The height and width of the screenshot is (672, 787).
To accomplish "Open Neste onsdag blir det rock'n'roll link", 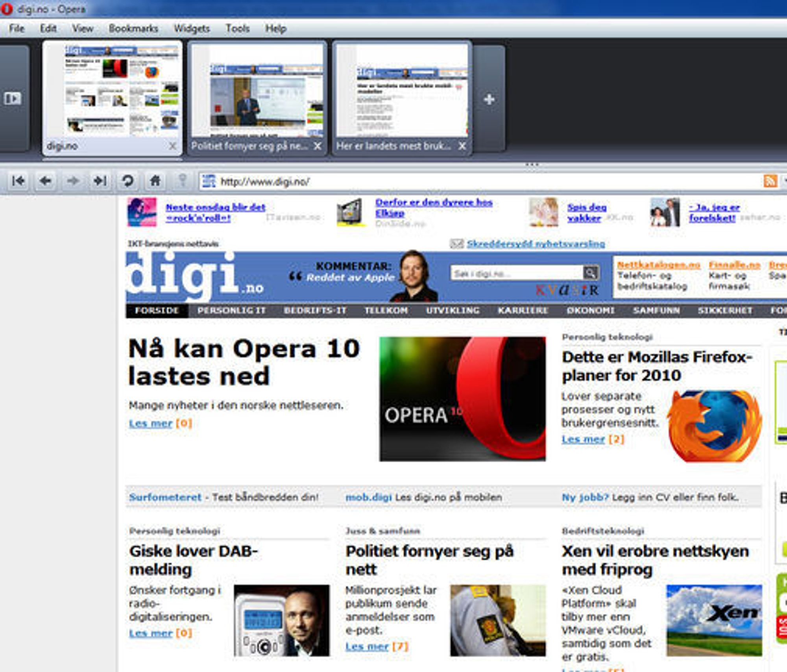I will pyautogui.click(x=215, y=212).
